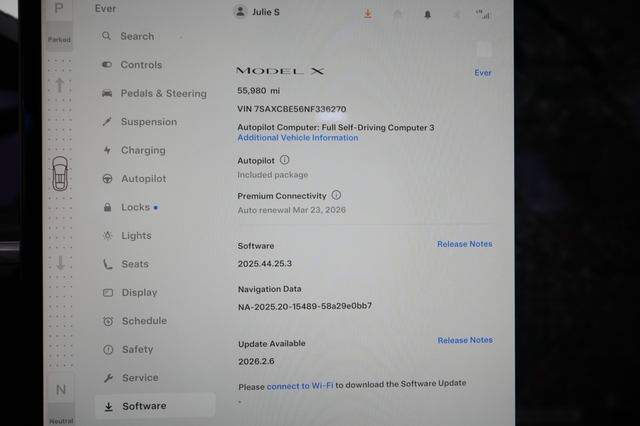
Task: Open Pedals & Steering settings
Action: point(155,93)
